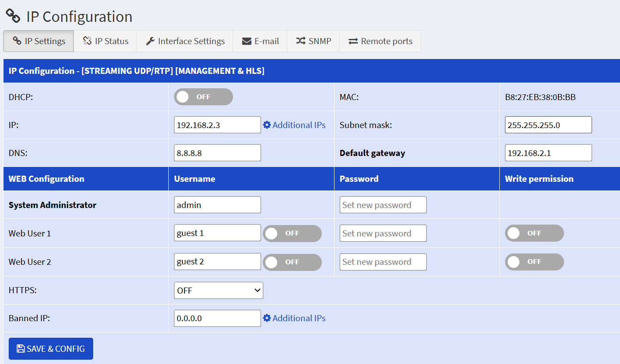Click System Administrator password field
620x364 pixels.
(383, 205)
